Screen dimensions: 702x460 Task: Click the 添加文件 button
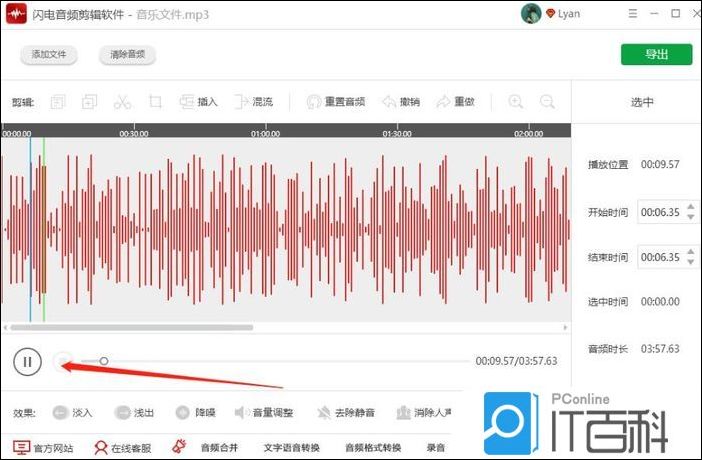click(x=49, y=55)
